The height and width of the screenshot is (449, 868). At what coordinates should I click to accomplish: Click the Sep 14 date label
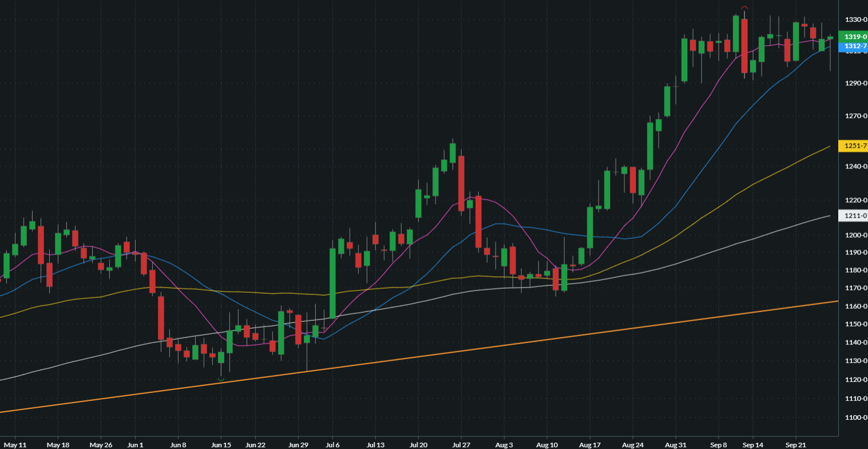pos(753,444)
